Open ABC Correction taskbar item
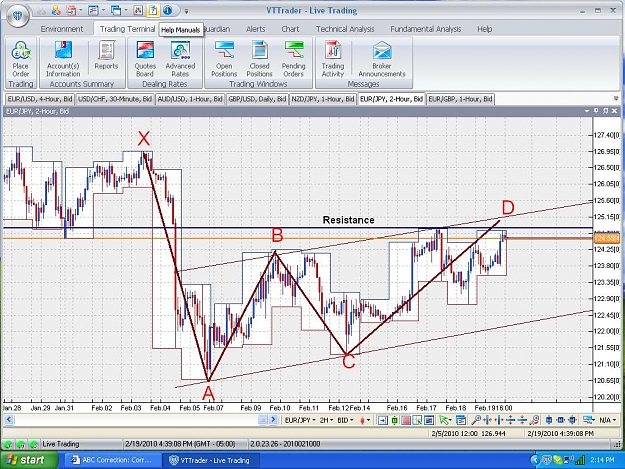 pos(112,460)
